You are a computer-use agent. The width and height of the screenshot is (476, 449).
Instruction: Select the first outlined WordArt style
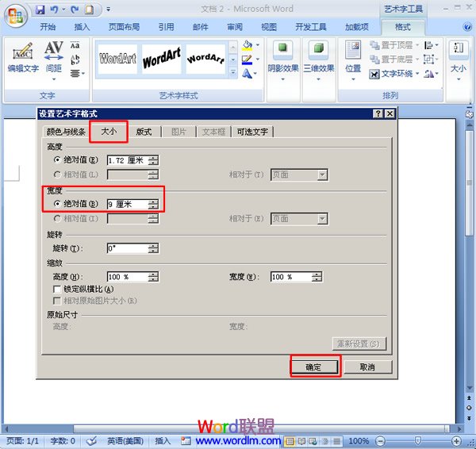click(x=117, y=59)
